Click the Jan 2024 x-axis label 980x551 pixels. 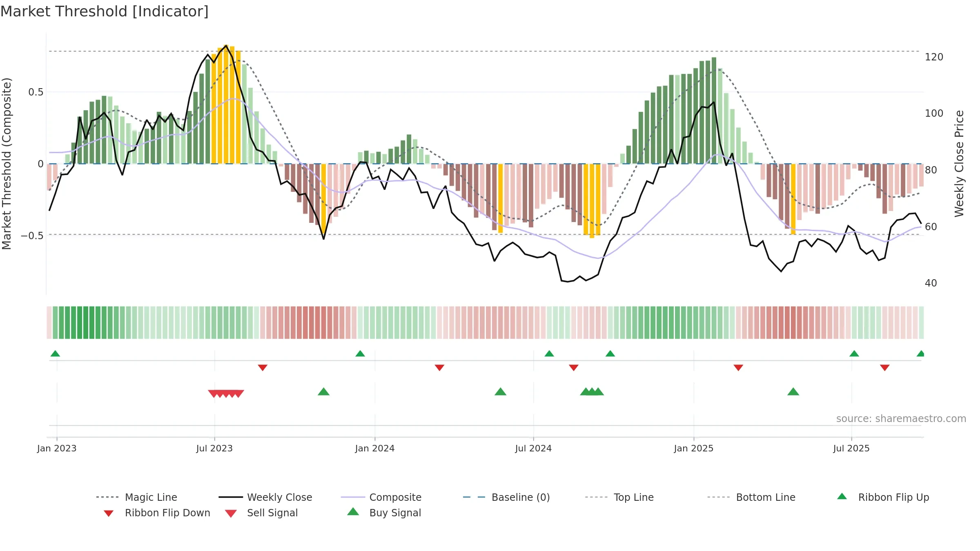[375, 448]
